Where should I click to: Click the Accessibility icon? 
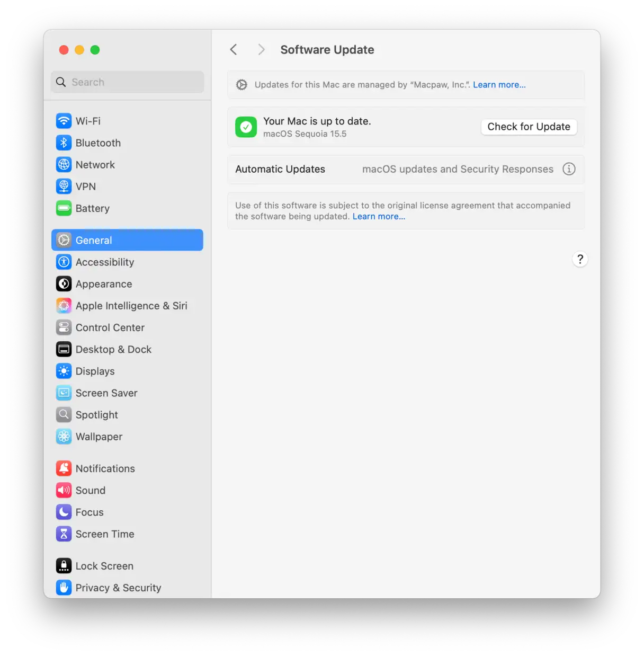click(x=64, y=262)
